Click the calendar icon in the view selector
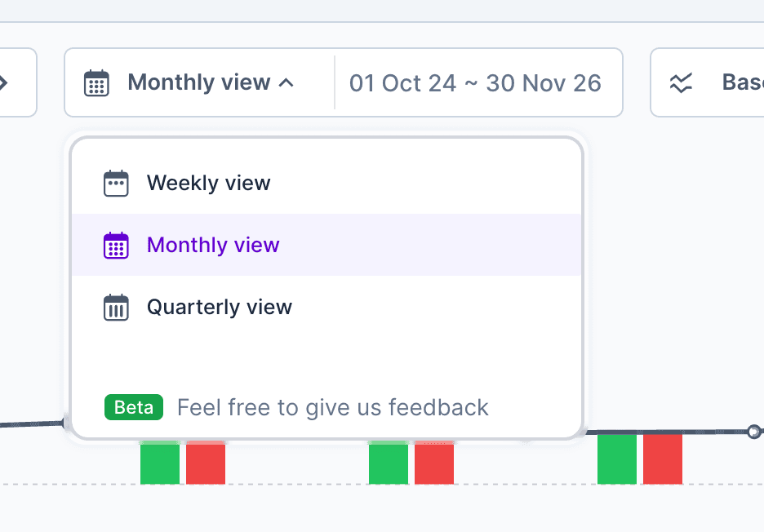 96,82
